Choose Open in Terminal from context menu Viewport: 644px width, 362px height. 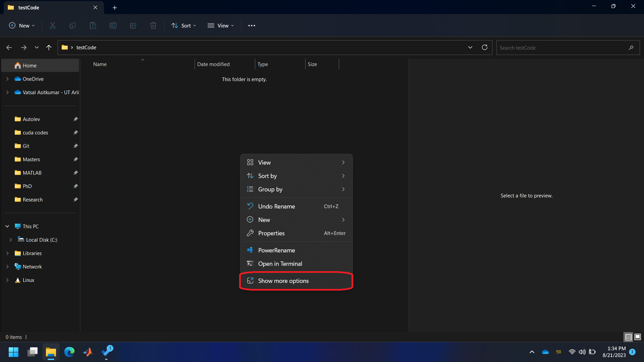(280, 264)
